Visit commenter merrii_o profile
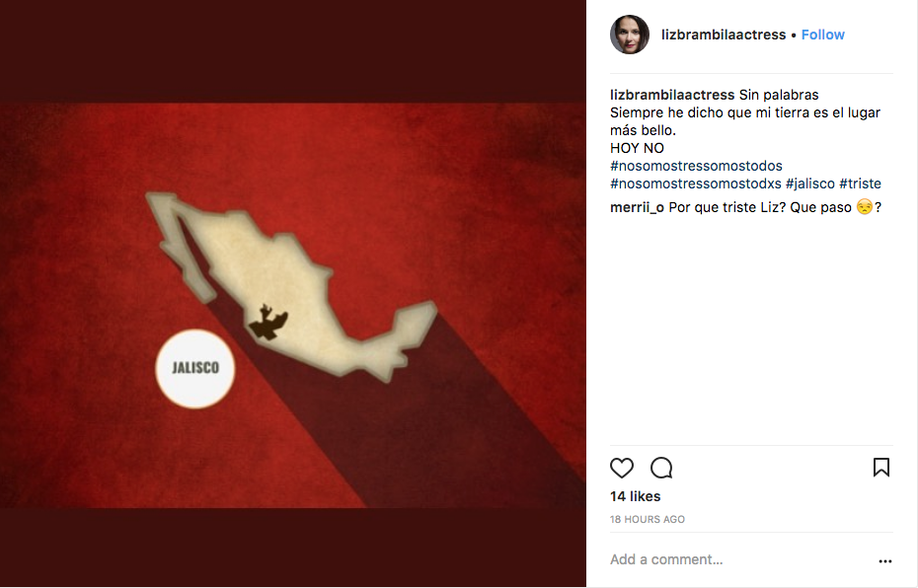The height and width of the screenshot is (588, 918). click(x=637, y=207)
